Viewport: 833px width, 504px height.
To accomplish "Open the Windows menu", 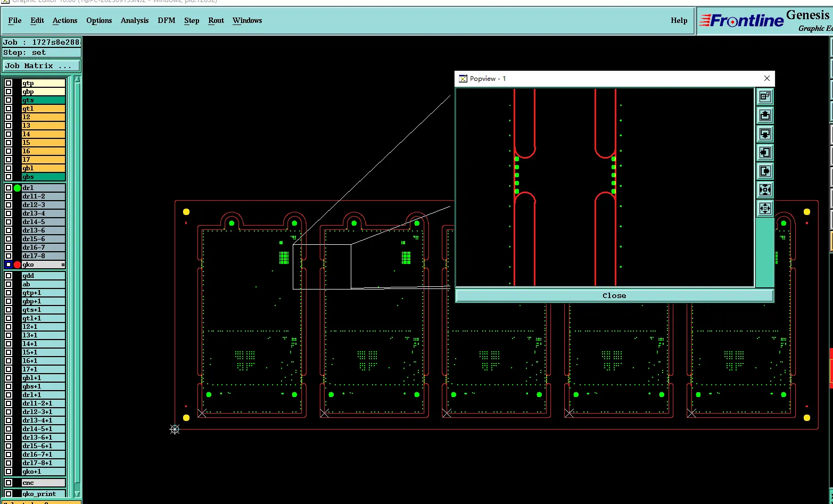I will click(248, 20).
